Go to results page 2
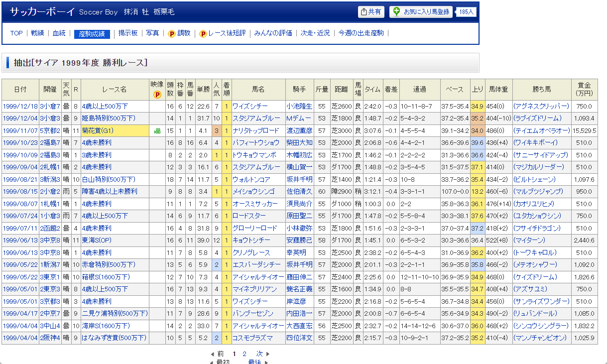Screen dimensions: 607x364 click(x=244, y=354)
